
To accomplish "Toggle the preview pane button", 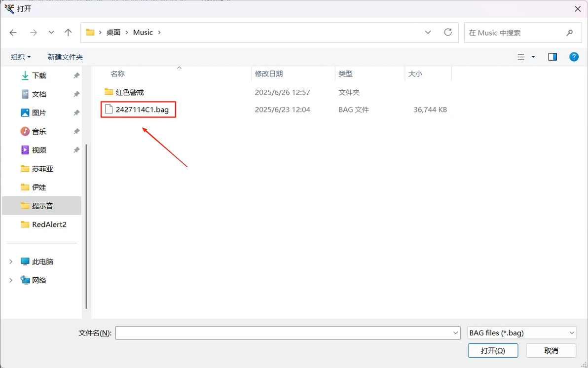I will (x=552, y=57).
